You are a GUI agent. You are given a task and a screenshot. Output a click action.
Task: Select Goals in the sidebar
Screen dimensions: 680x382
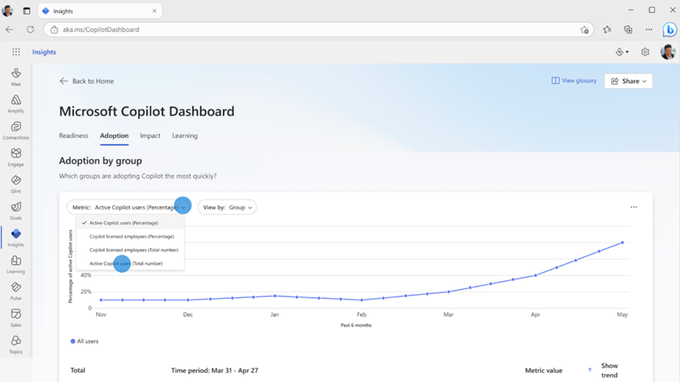click(x=16, y=211)
